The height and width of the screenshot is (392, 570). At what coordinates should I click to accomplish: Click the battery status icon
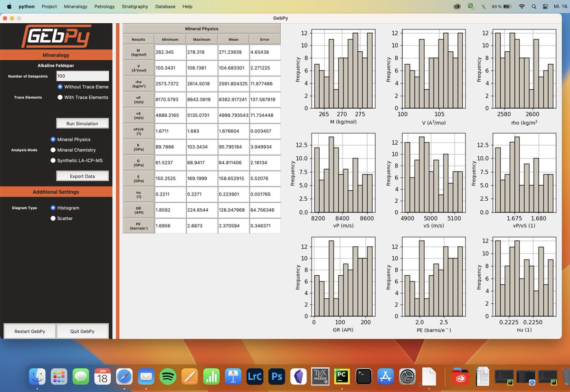(x=507, y=7)
